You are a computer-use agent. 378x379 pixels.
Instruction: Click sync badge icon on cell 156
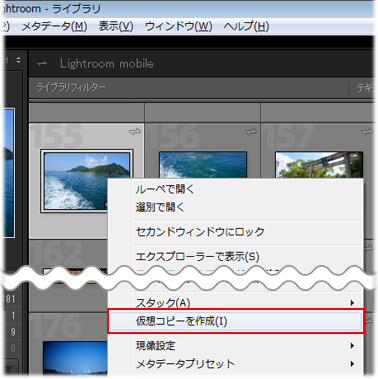[x=251, y=132]
